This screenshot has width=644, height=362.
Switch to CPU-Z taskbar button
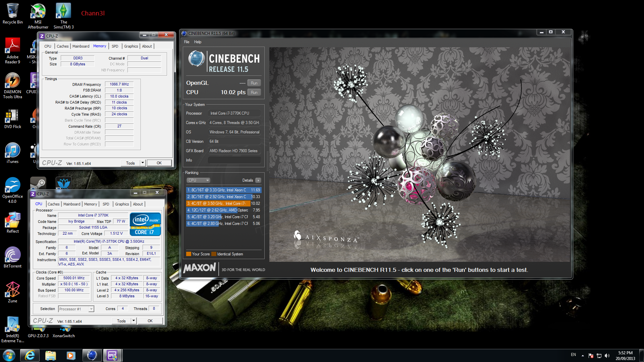(x=112, y=355)
